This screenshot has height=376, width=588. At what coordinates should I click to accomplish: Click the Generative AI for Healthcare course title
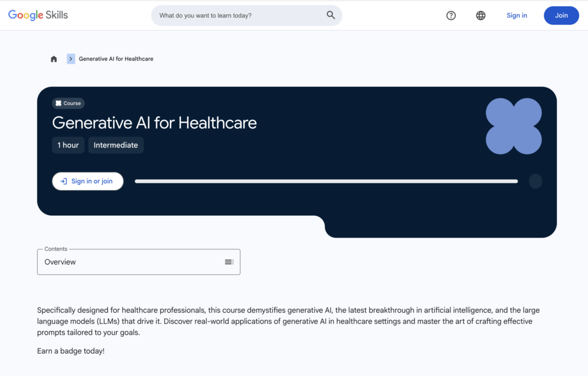pos(154,123)
